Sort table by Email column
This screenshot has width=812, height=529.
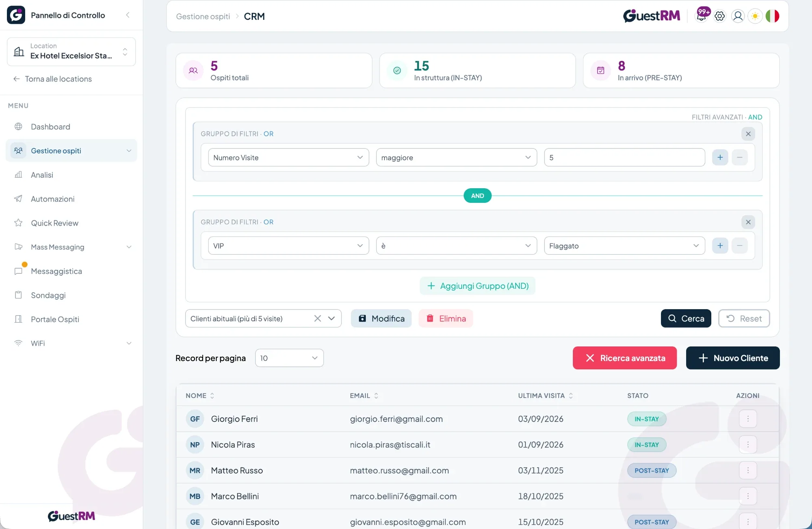364,396
